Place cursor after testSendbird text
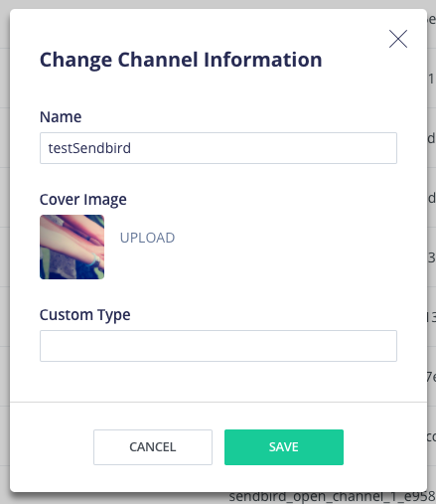Image resolution: width=436 pixels, height=504 pixels. pyautogui.click(x=132, y=148)
